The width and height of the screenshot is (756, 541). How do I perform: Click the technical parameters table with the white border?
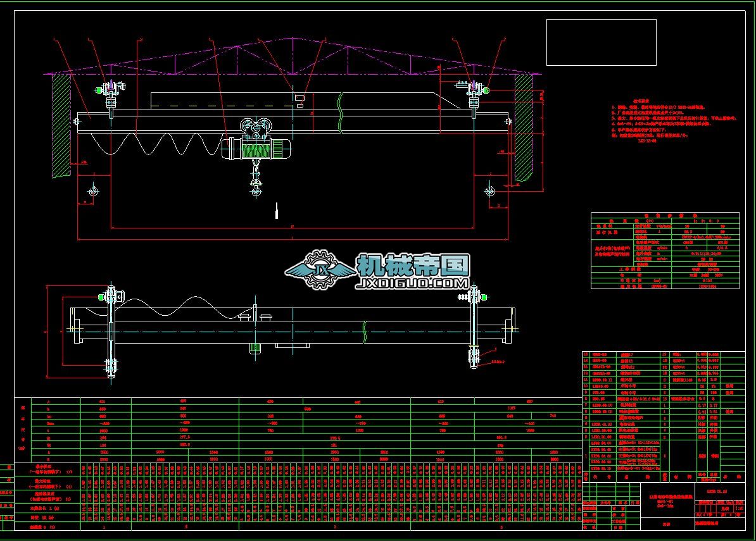pyautogui.click(x=665, y=251)
